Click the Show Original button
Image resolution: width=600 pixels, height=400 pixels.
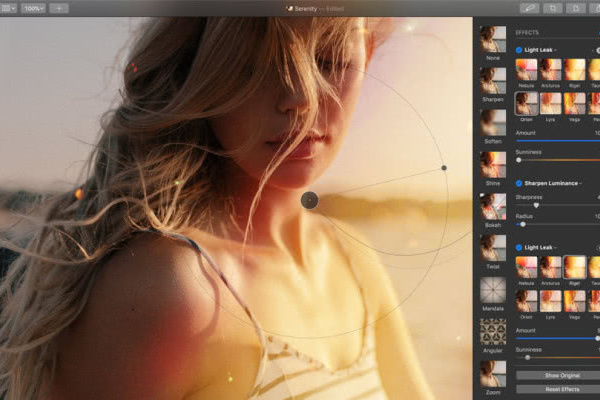pyautogui.click(x=558, y=376)
